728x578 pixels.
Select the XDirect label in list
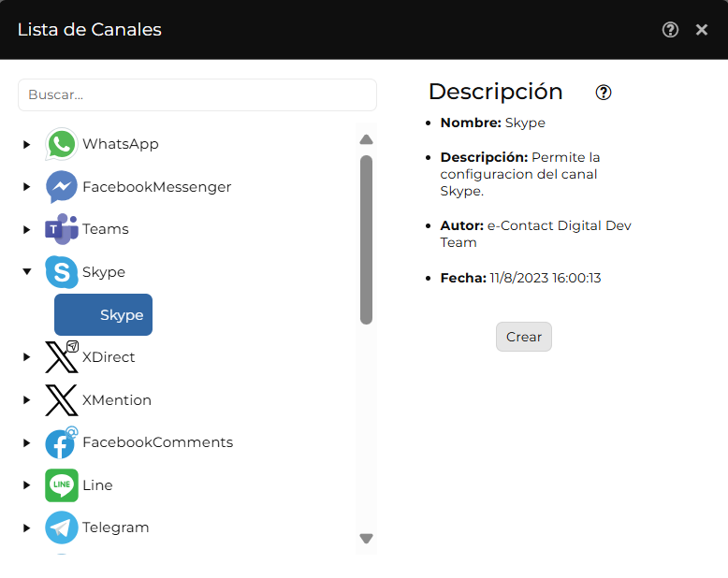click(x=109, y=357)
